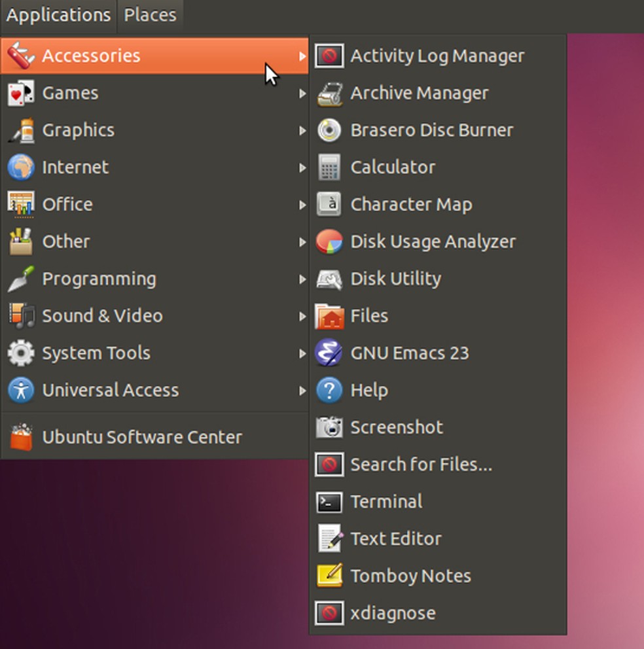644x649 pixels.
Task: Launch the Text Editor
Action: (x=395, y=538)
